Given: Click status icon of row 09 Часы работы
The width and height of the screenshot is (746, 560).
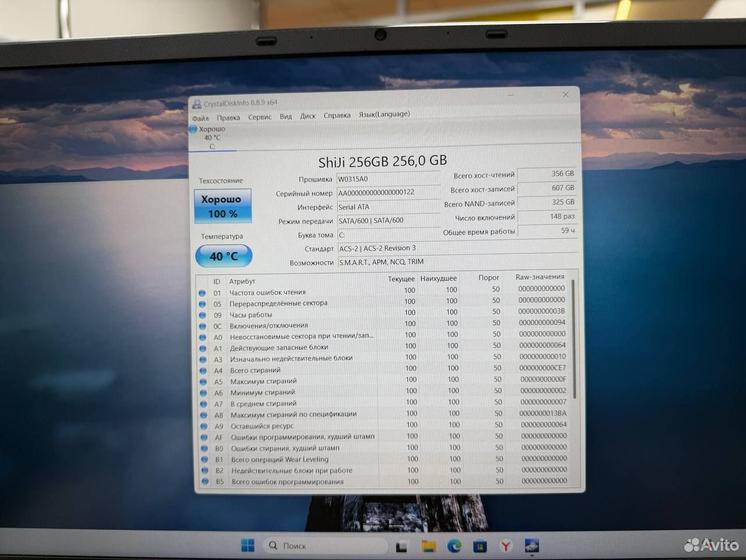Looking at the screenshot, I should tap(202, 315).
